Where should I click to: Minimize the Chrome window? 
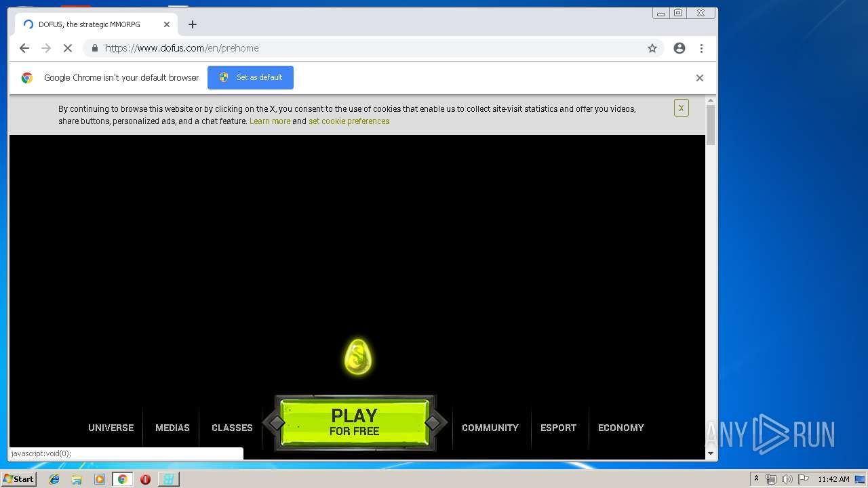[x=661, y=13]
